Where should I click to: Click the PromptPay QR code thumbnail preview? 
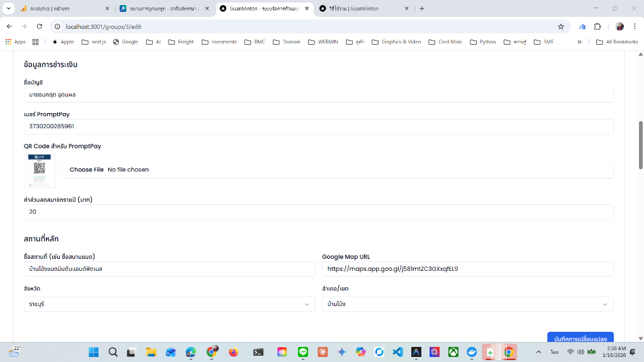[x=40, y=170]
